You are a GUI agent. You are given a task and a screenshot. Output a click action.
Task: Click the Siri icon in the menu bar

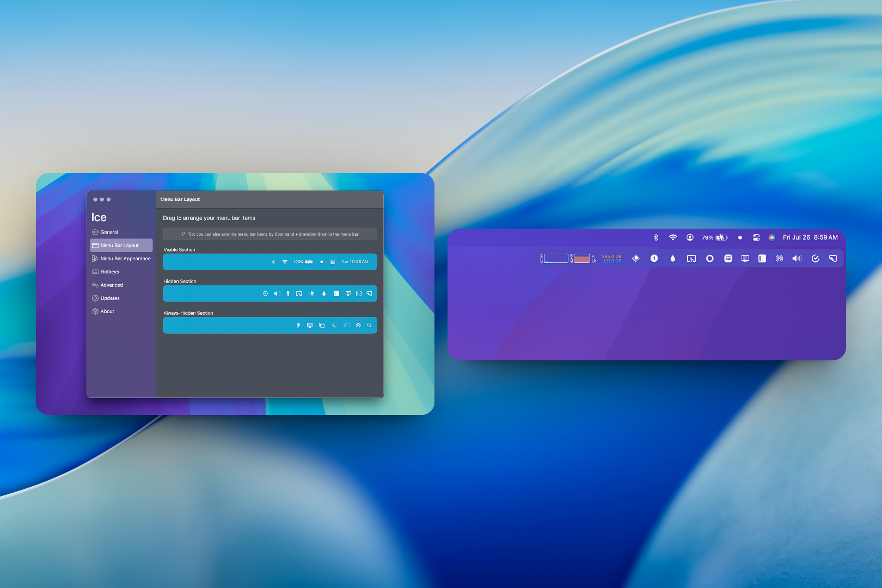771,237
